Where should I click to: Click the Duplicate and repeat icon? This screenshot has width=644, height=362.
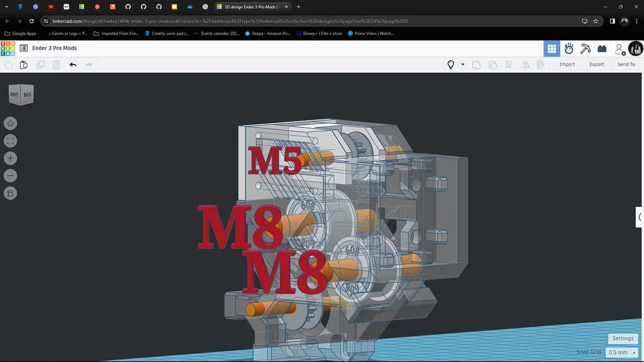tap(40, 65)
